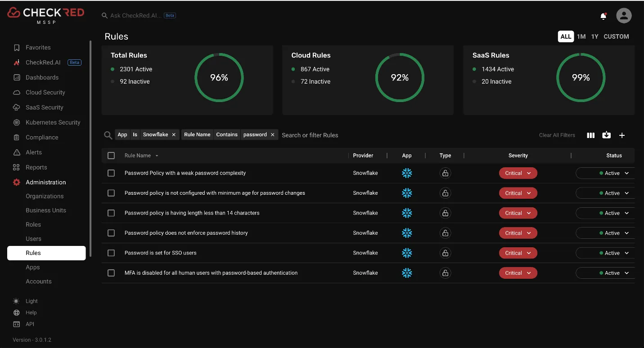
Task: Click the Light theme sun icon
Action: [17, 301]
